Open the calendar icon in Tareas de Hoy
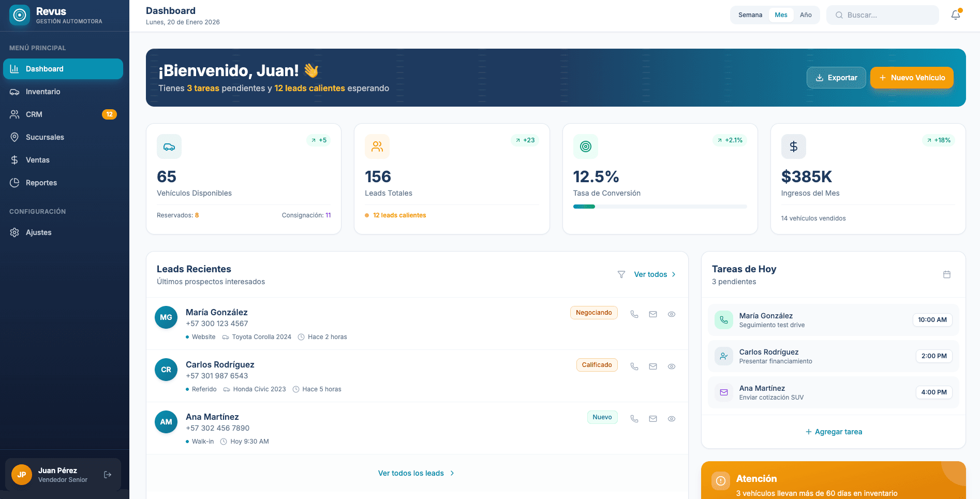980x499 pixels. tap(947, 274)
